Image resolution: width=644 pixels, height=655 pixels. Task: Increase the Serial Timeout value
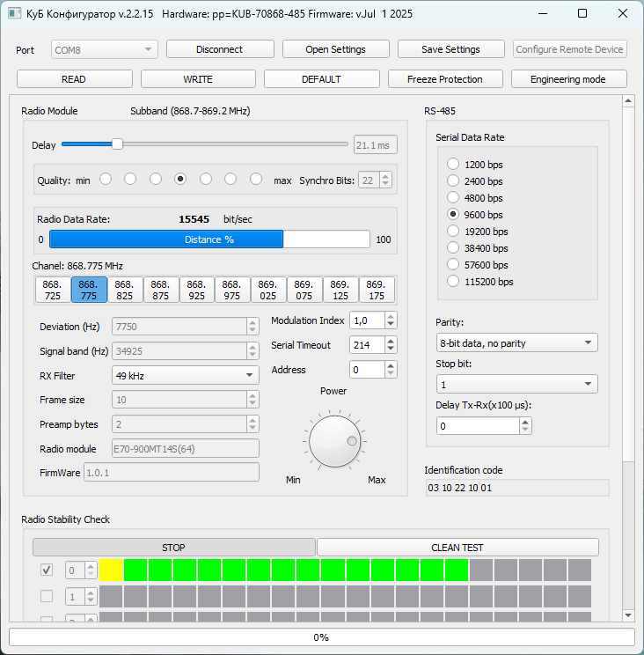(391, 341)
